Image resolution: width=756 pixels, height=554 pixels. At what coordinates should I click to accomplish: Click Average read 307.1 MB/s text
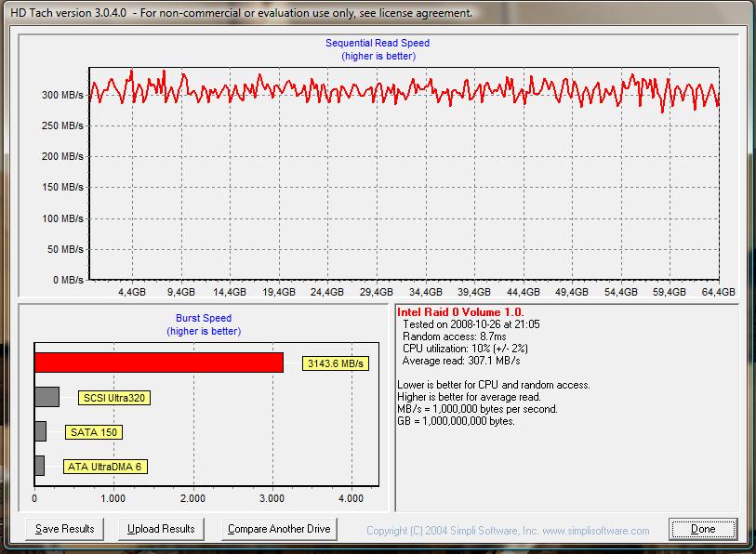tap(461, 361)
